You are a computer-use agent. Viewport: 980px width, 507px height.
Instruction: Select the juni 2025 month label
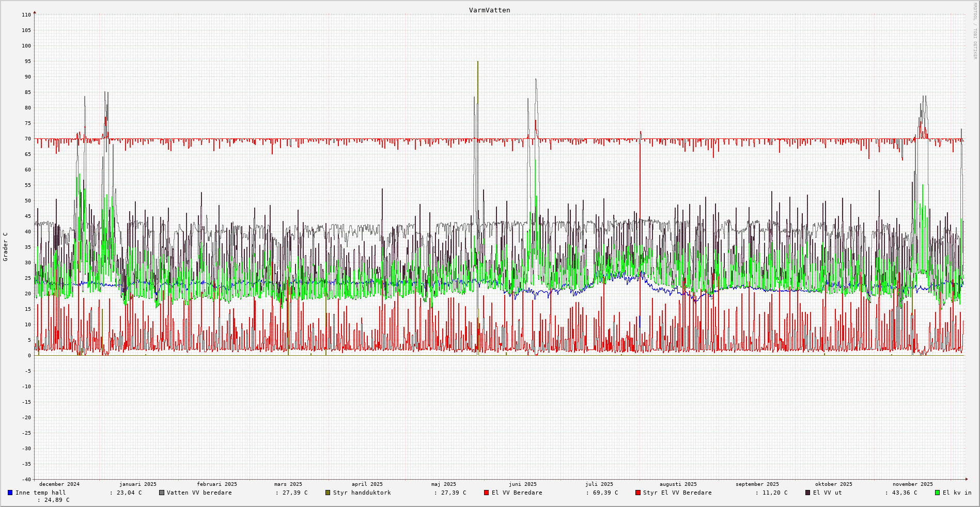523,484
